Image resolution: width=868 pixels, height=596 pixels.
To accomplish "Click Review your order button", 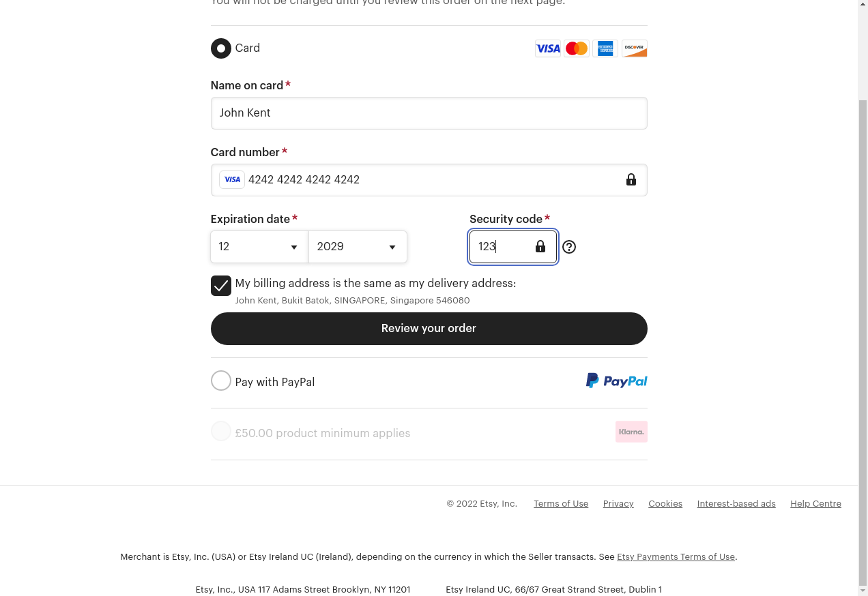I will point(429,329).
